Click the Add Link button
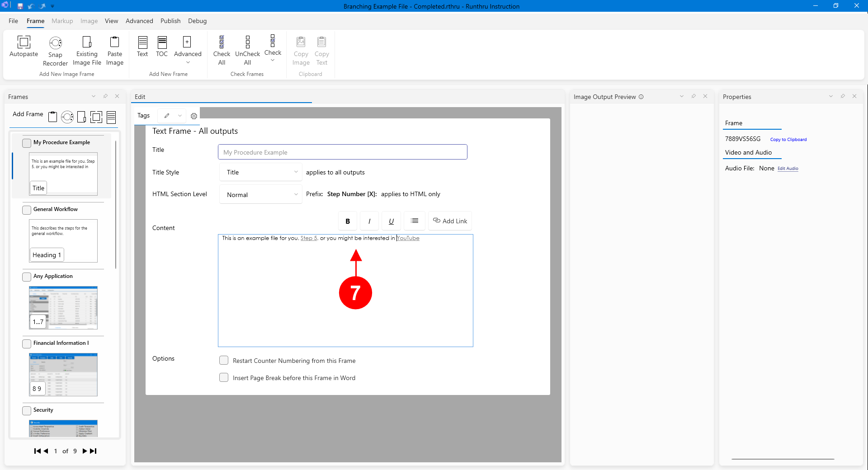The width and height of the screenshot is (868, 470). [x=450, y=221]
